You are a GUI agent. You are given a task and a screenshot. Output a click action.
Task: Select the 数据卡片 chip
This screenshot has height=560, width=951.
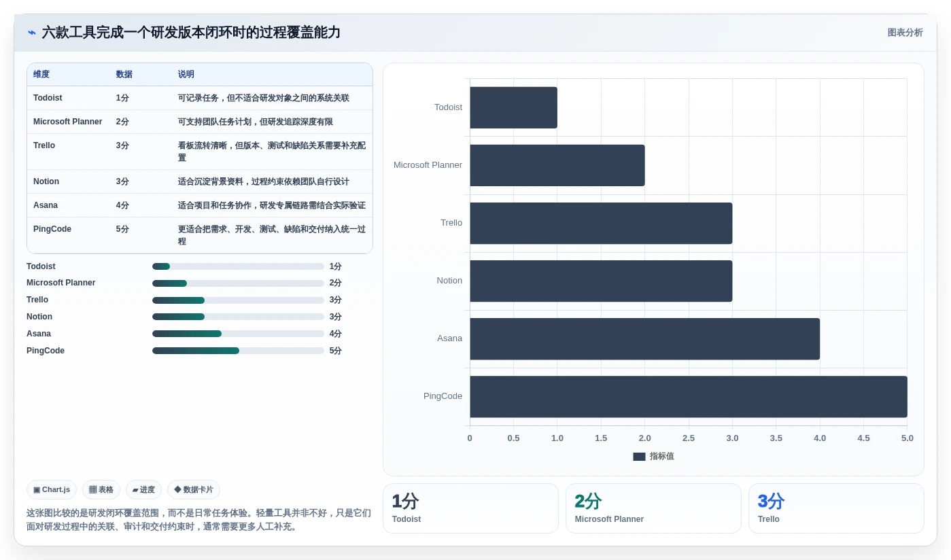[194, 489]
